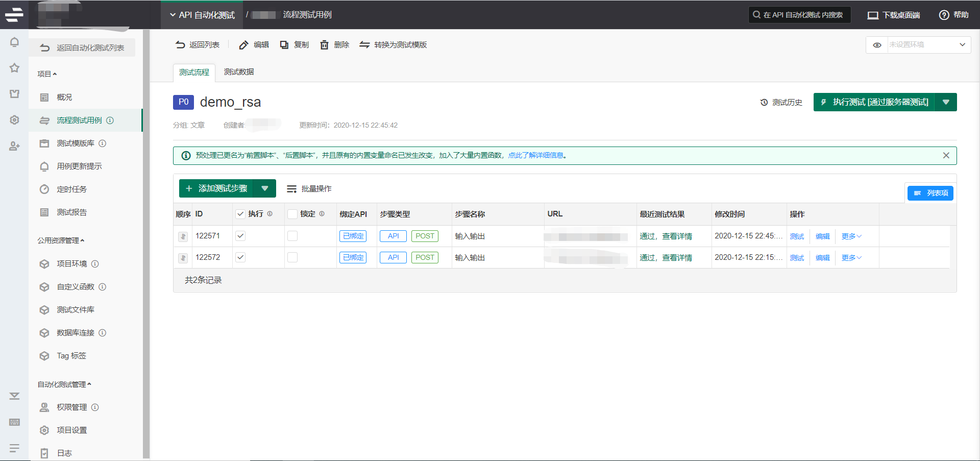Expand 更多 menu for step 122572
Screen dimensions: 980x461
click(851, 258)
